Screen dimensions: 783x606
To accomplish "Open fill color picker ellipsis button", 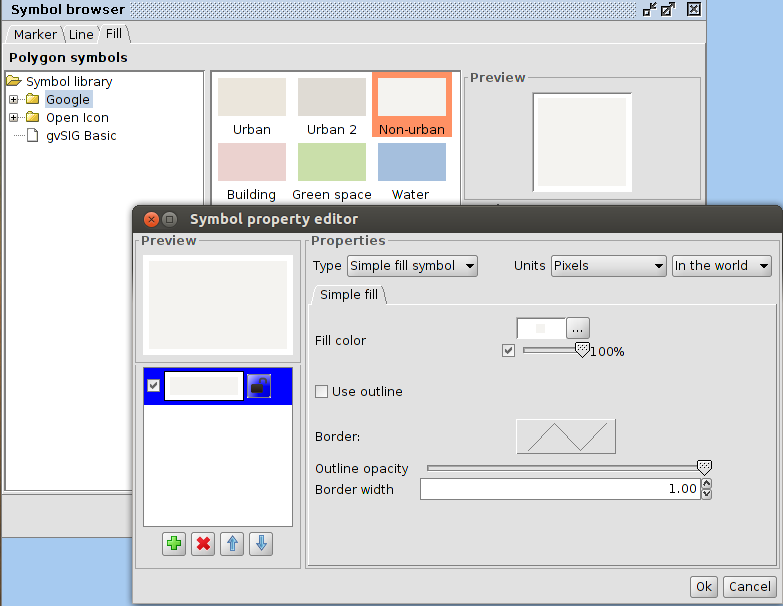I will pyautogui.click(x=579, y=328).
